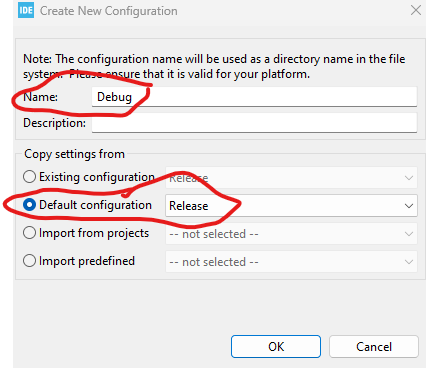426x368 pixels.
Task: Click the Name field containing Debug
Action: pos(254,97)
